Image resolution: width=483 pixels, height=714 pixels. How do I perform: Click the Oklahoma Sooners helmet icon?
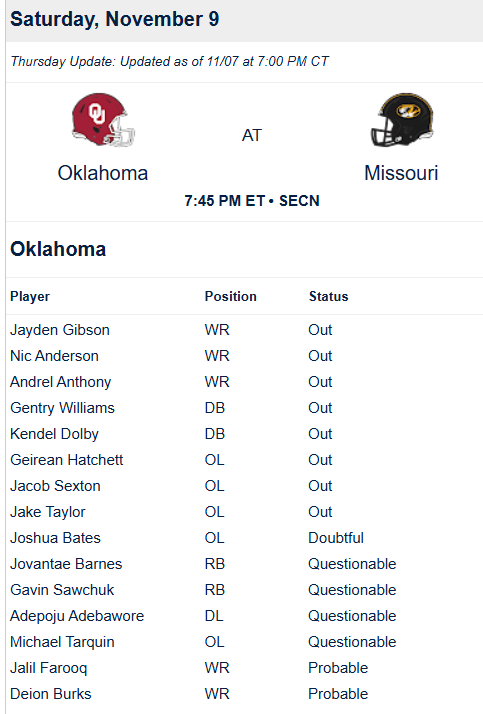(x=103, y=120)
